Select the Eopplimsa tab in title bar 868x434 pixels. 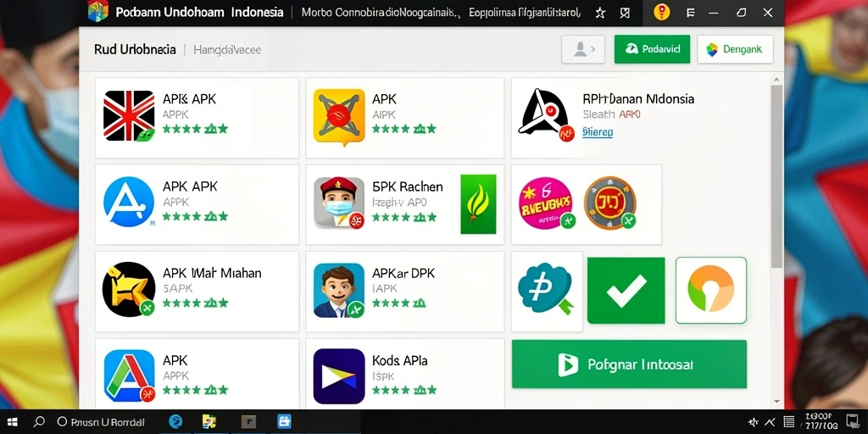click(524, 12)
